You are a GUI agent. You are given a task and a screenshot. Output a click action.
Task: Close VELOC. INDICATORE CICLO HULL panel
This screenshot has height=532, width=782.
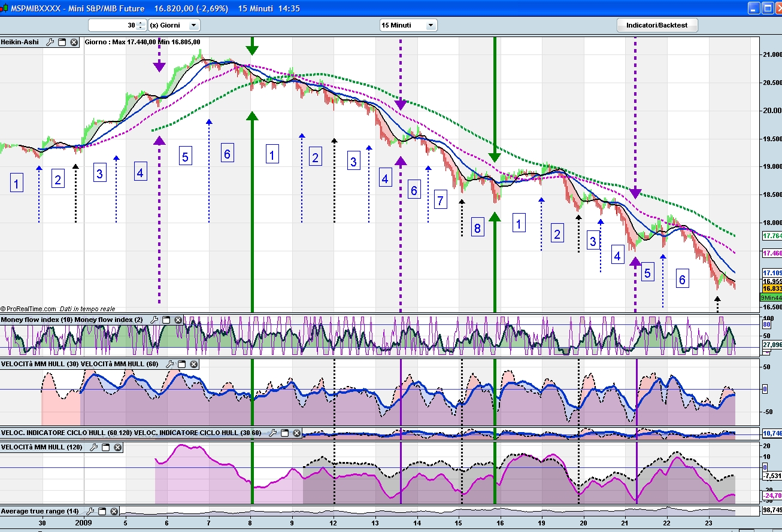pos(296,433)
